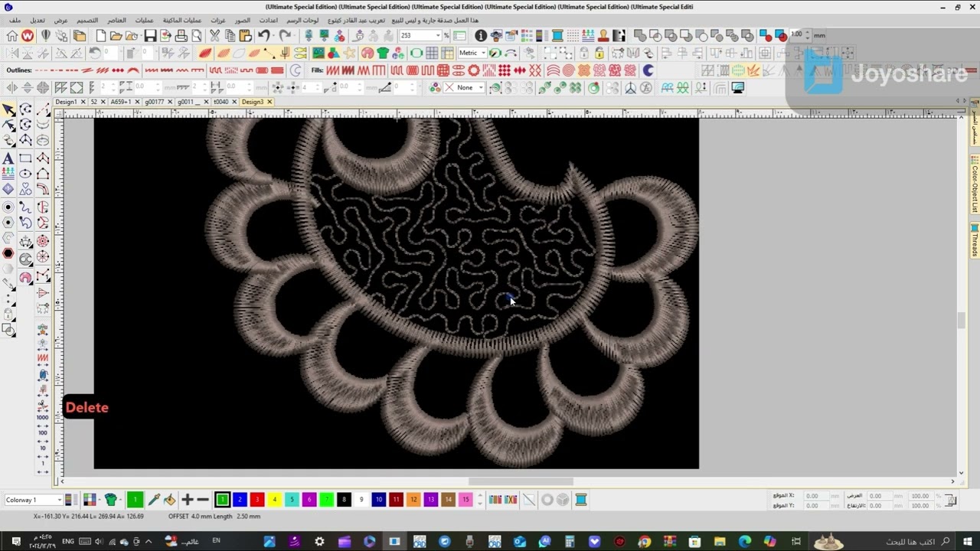Switch to the g00177 tab
980x551 pixels.
(x=154, y=102)
